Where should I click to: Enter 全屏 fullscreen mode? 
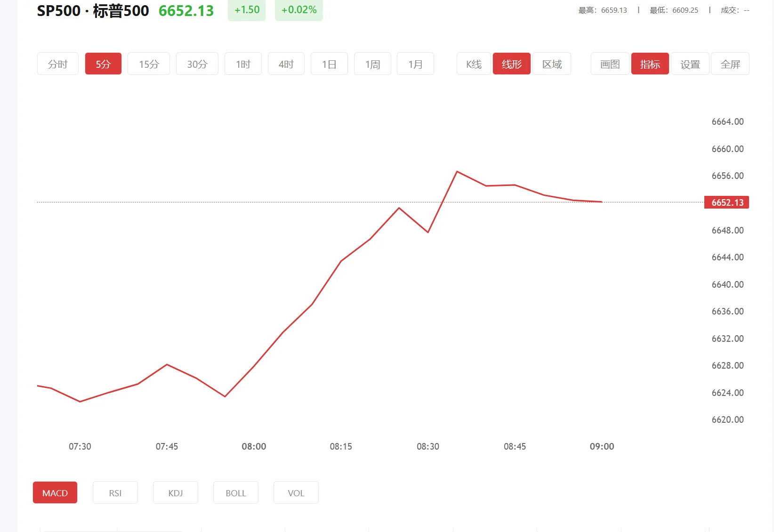pos(730,64)
